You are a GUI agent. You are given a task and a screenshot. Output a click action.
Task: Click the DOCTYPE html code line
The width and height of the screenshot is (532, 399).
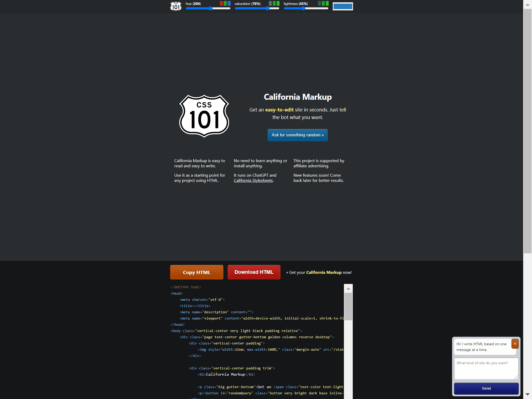point(186,287)
